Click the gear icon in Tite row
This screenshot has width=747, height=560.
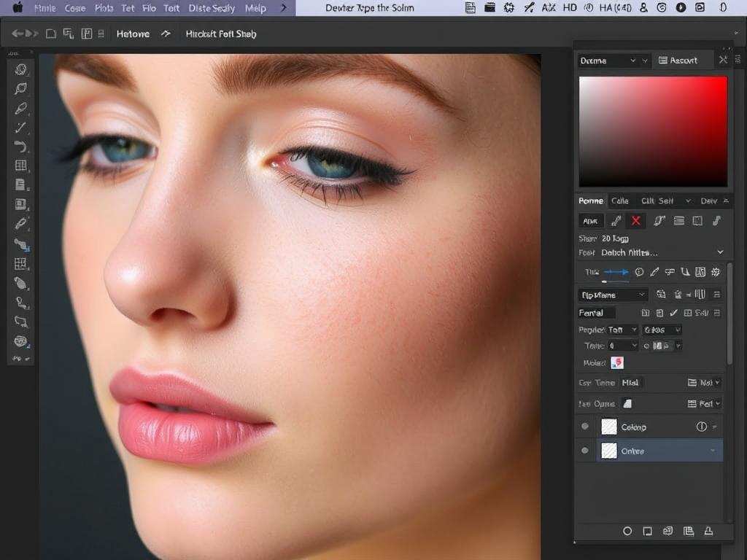[x=716, y=272]
